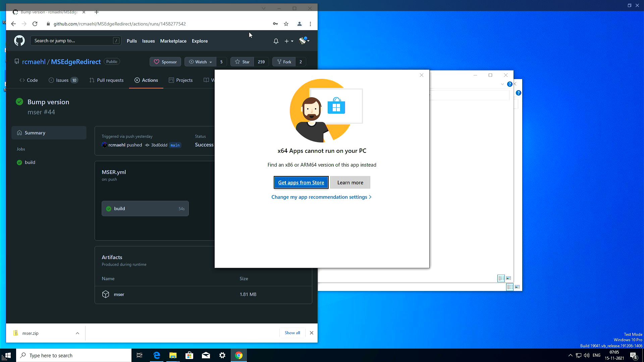
Task: Launch Microsoft Store from the taskbar
Action: coord(189,355)
